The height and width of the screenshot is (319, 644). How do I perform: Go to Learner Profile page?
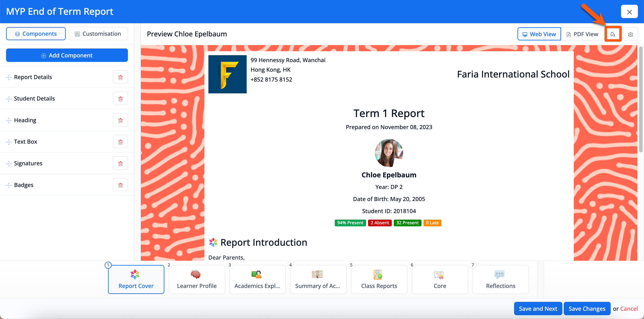197,279
